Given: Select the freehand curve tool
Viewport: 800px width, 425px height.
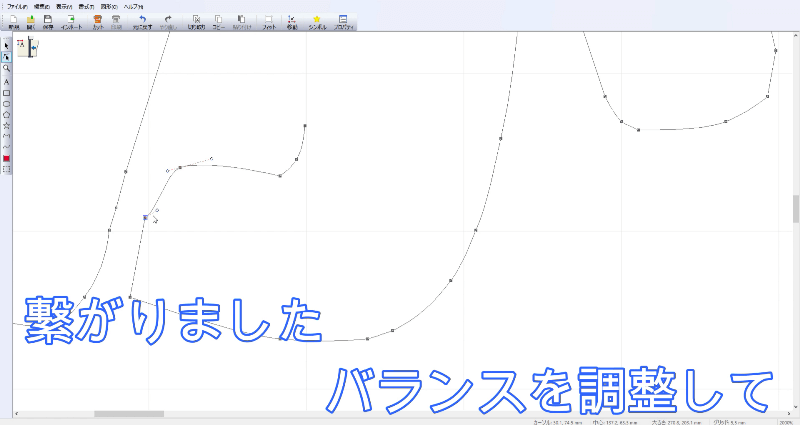Looking at the screenshot, I should (6, 146).
